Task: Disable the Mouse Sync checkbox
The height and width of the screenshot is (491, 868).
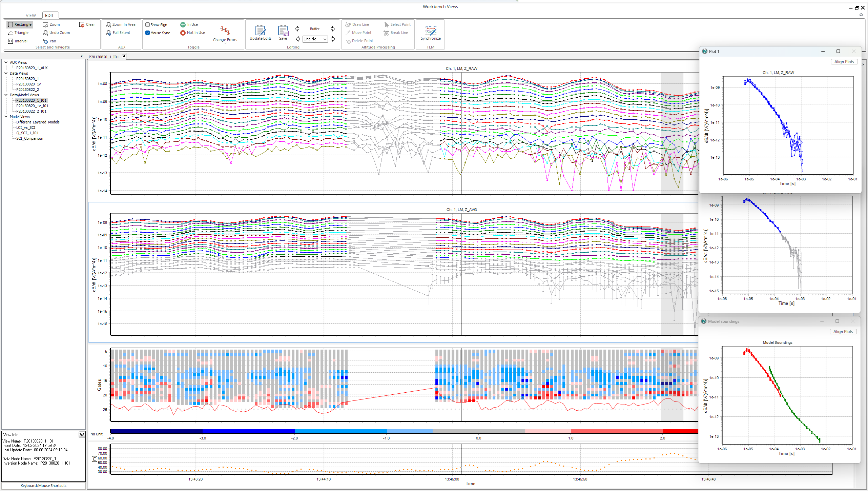Action: 147,33
